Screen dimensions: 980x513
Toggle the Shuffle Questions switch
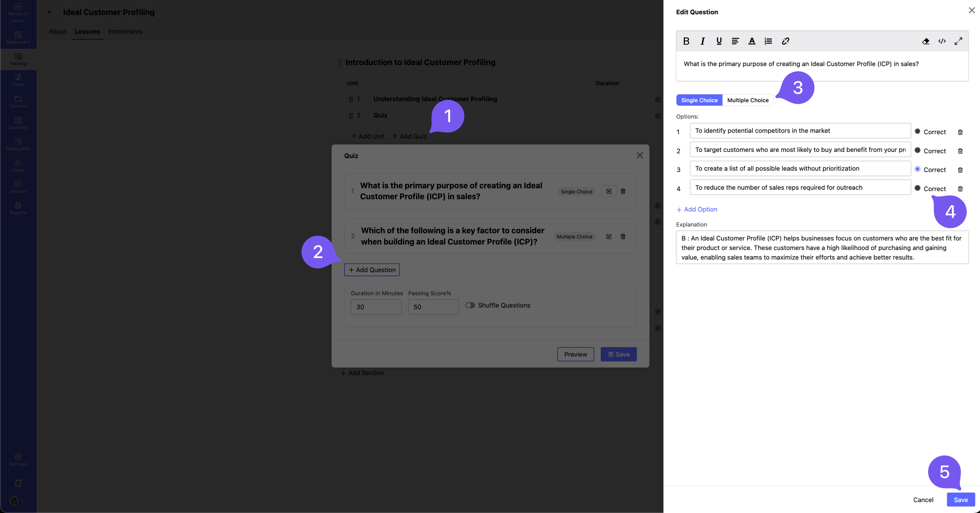pyautogui.click(x=470, y=305)
